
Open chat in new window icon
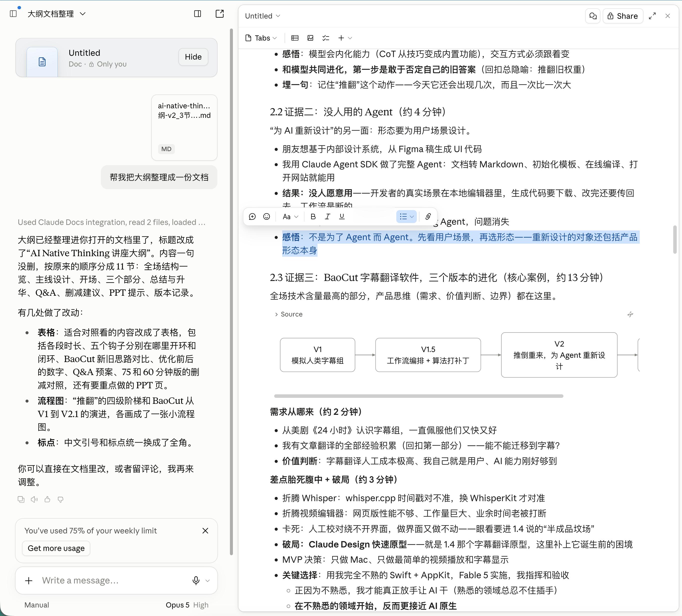pyautogui.click(x=220, y=14)
